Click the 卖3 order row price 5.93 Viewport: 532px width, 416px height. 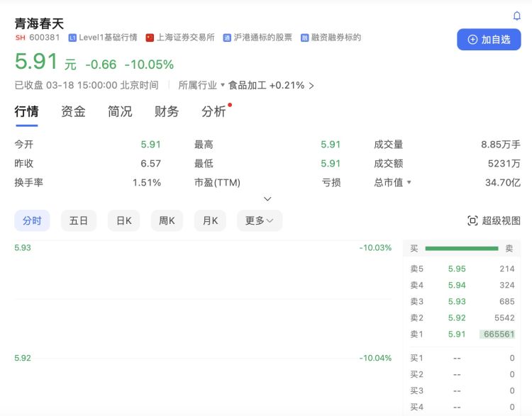point(457,301)
